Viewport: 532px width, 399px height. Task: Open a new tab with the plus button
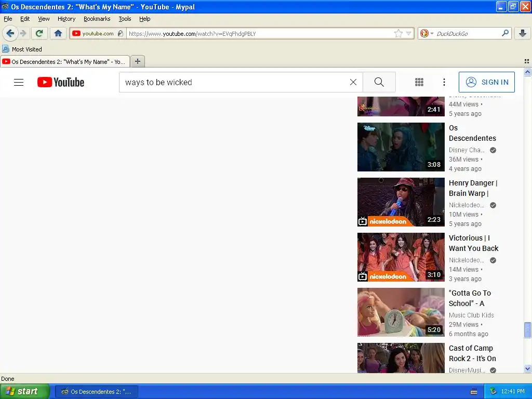[x=137, y=61]
